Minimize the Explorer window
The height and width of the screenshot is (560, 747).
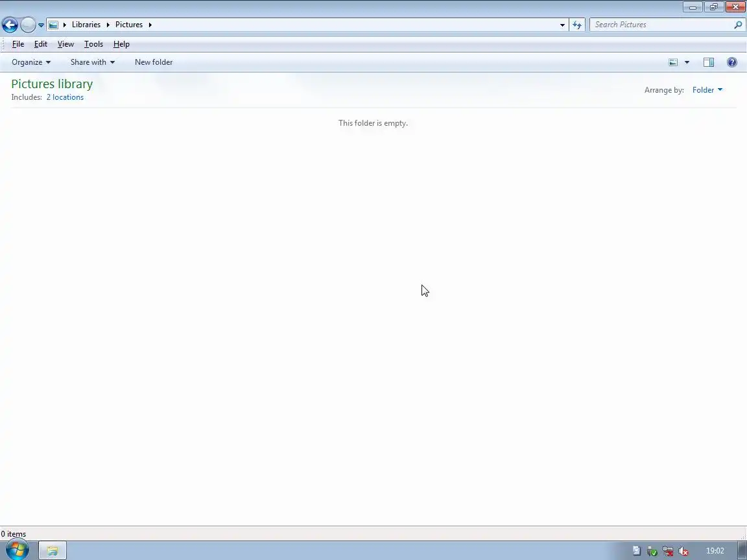693,7
